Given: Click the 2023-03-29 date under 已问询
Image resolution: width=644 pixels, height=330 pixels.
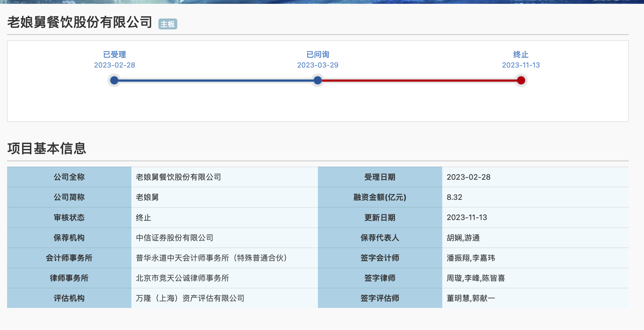Looking at the screenshot, I should [x=318, y=65].
